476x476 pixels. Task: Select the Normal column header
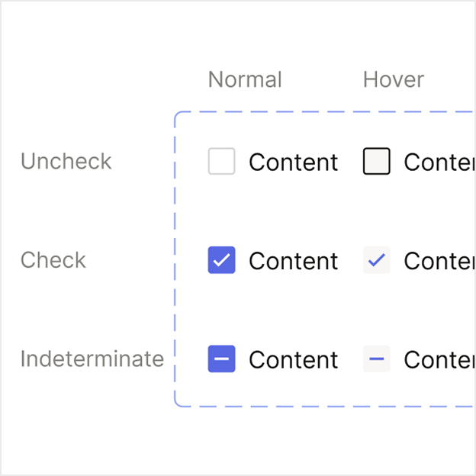[245, 79]
